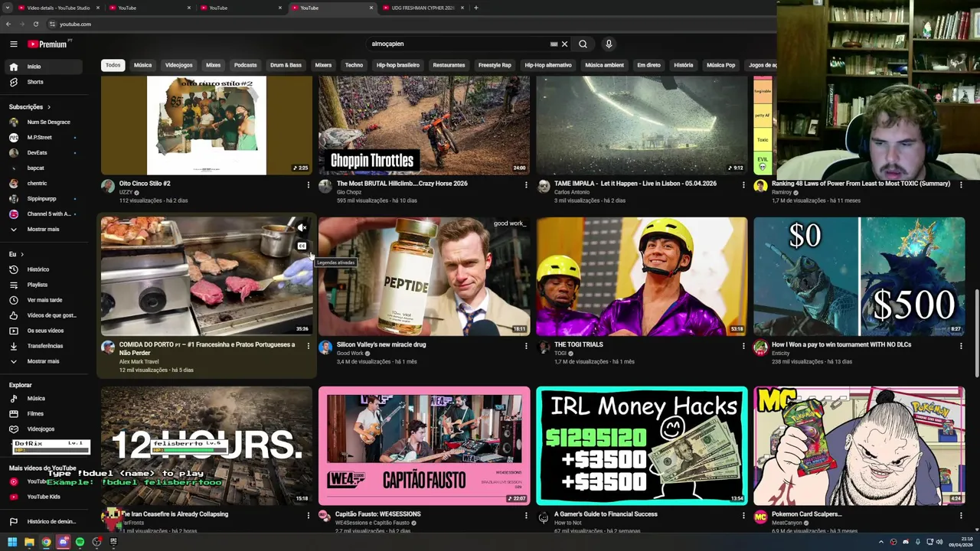Open more options for COMIDA DO PORTO video
980x551 pixels.
pyautogui.click(x=309, y=346)
